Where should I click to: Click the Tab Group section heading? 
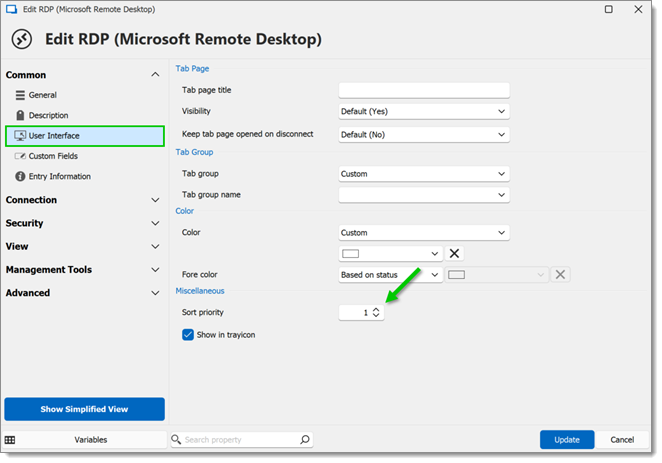click(194, 152)
